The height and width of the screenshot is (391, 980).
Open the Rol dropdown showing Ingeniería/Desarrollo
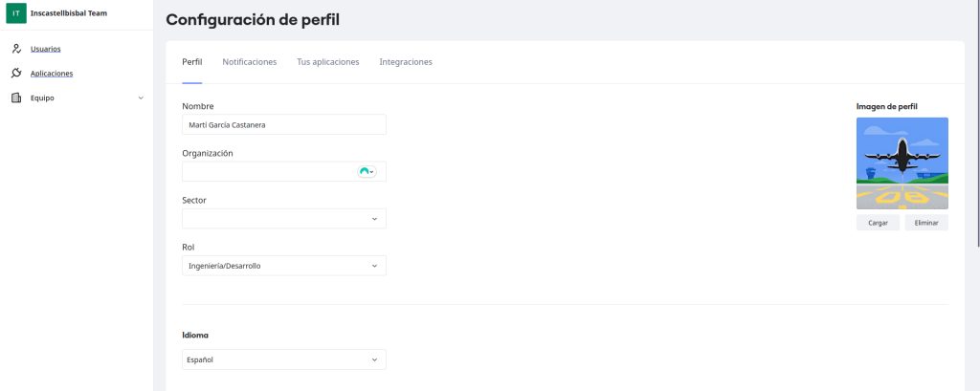click(283, 266)
